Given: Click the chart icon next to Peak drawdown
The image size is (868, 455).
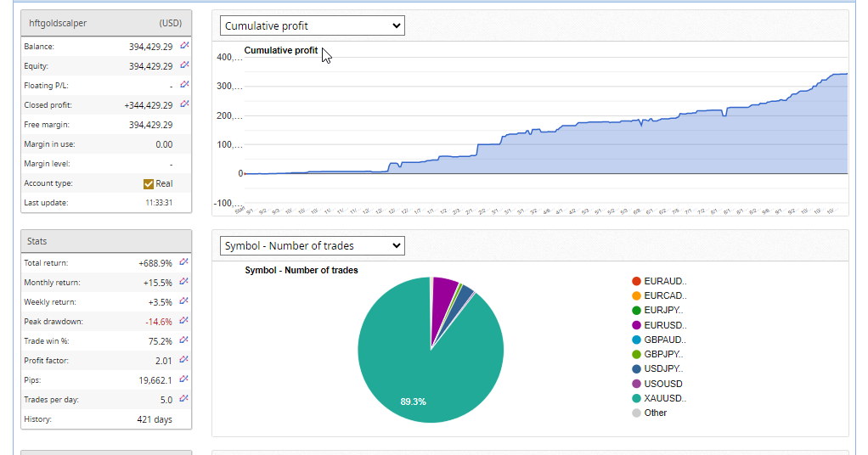Looking at the screenshot, I should point(184,321).
